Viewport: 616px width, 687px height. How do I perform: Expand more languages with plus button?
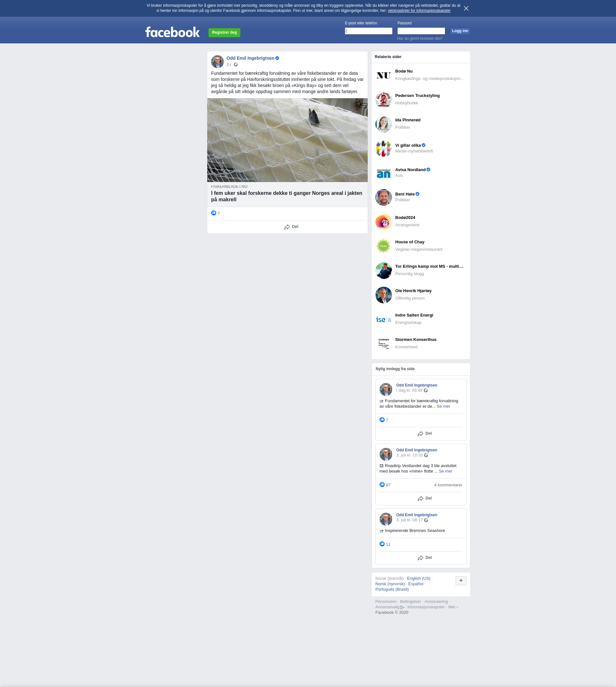[x=461, y=581]
